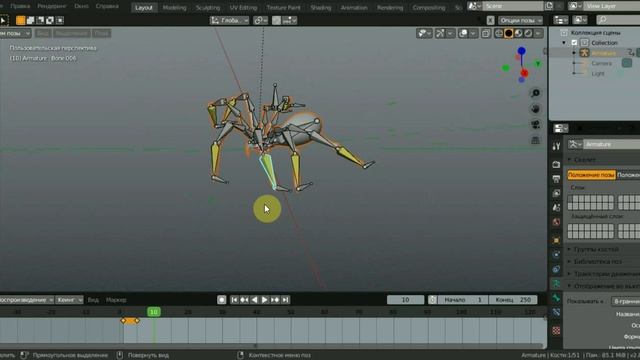The image size is (640, 360).
Task: Switch to wireframe shading
Action: tap(499, 33)
